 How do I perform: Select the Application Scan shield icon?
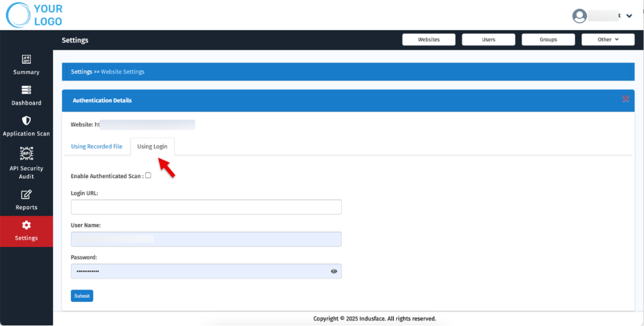pos(26,121)
